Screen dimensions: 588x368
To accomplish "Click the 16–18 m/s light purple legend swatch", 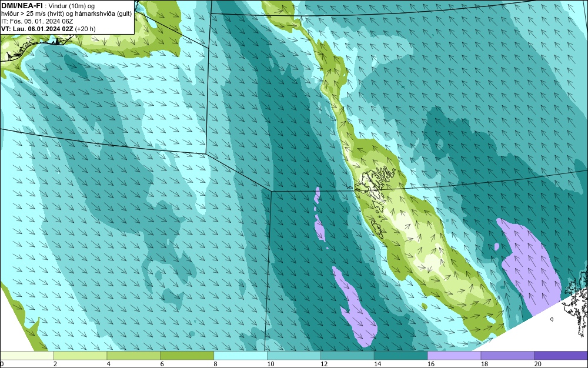I will [x=454, y=356].
